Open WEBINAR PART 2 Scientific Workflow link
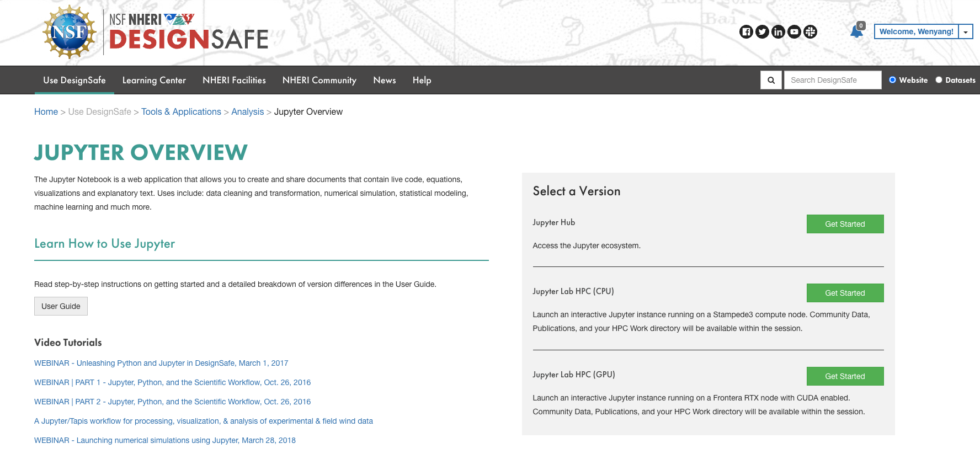Image resolution: width=980 pixels, height=454 pixels. point(172,402)
